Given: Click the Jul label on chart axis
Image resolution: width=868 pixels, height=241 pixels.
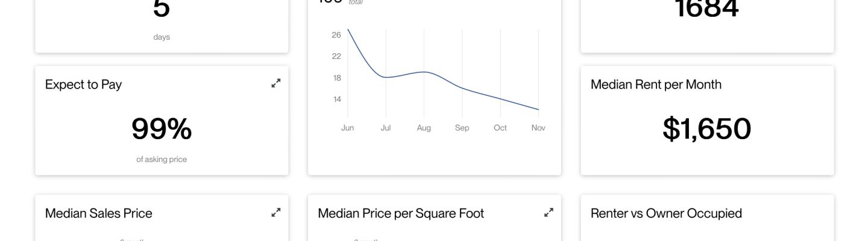Looking at the screenshot, I should [x=386, y=128].
